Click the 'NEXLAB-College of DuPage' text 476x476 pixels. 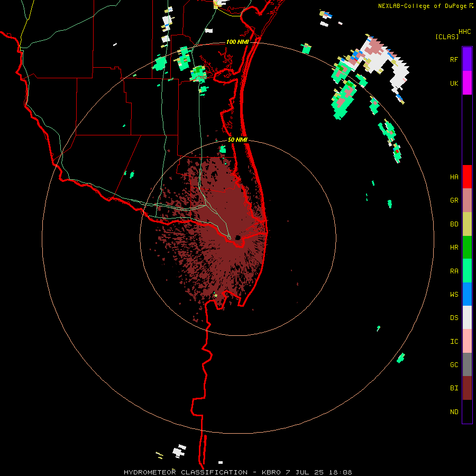422,6
